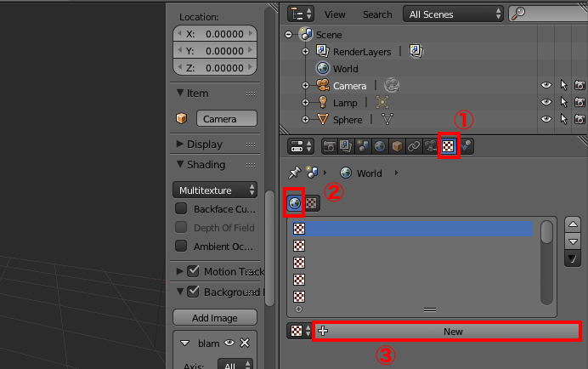Open the Axis All dropdown

coord(235,366)
